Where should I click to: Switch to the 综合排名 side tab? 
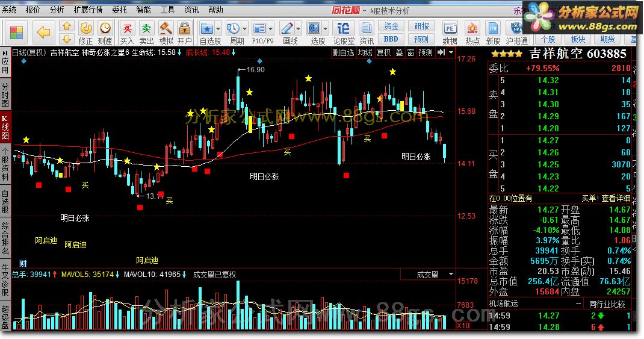click(5, 238)
